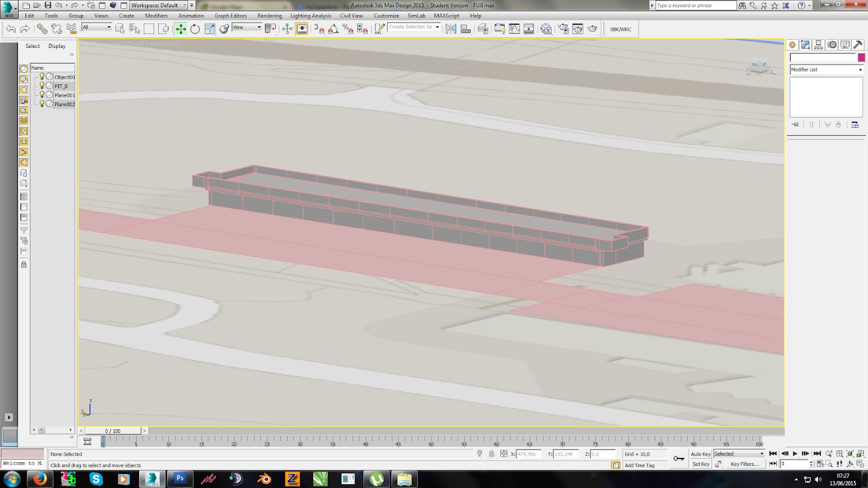
Task: Open the Modifiers menu
Action: point(156,16)
